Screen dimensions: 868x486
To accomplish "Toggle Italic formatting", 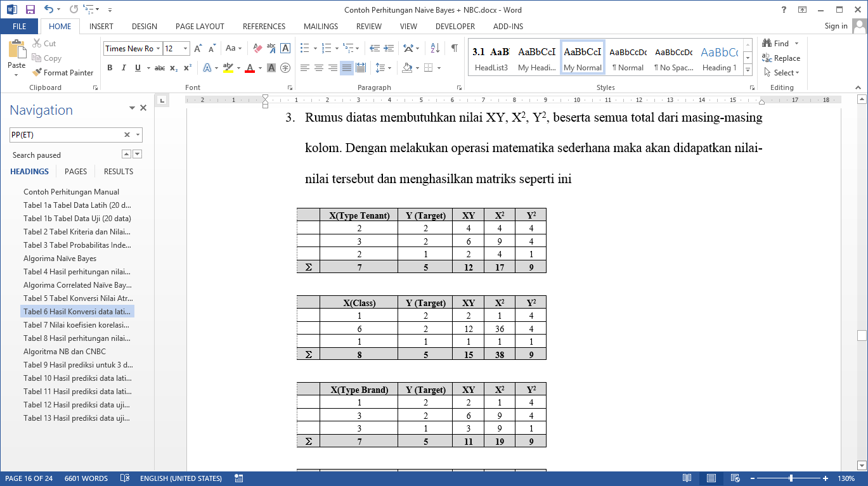I will 124,68.
